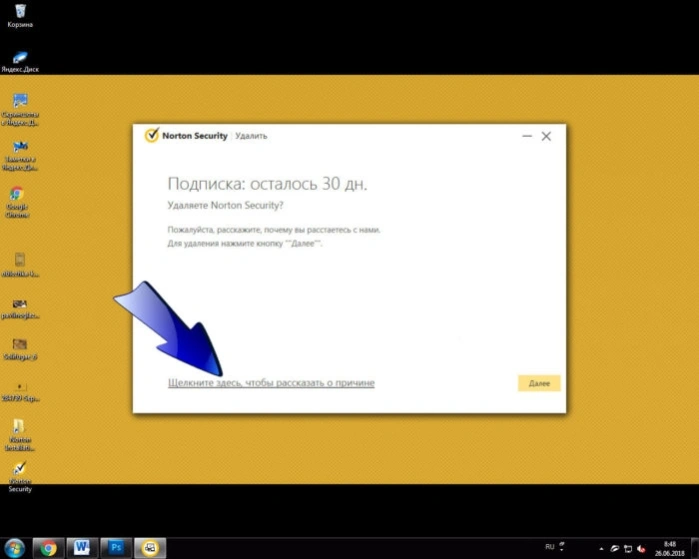This screenshot has width=699, height=559.
Task: Minimize the Norton Security dialog
Action: point(527,136)
